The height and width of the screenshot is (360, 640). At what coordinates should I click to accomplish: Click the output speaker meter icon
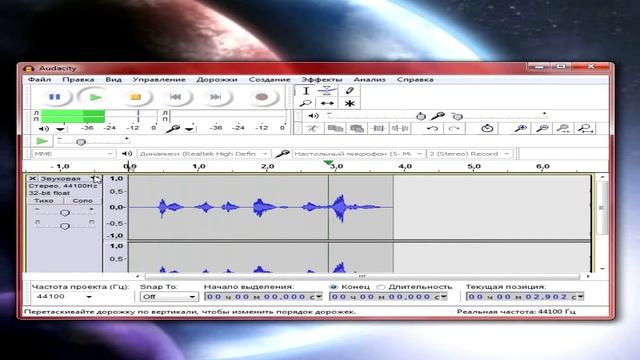pyautogui.click(x=43, y=129)
